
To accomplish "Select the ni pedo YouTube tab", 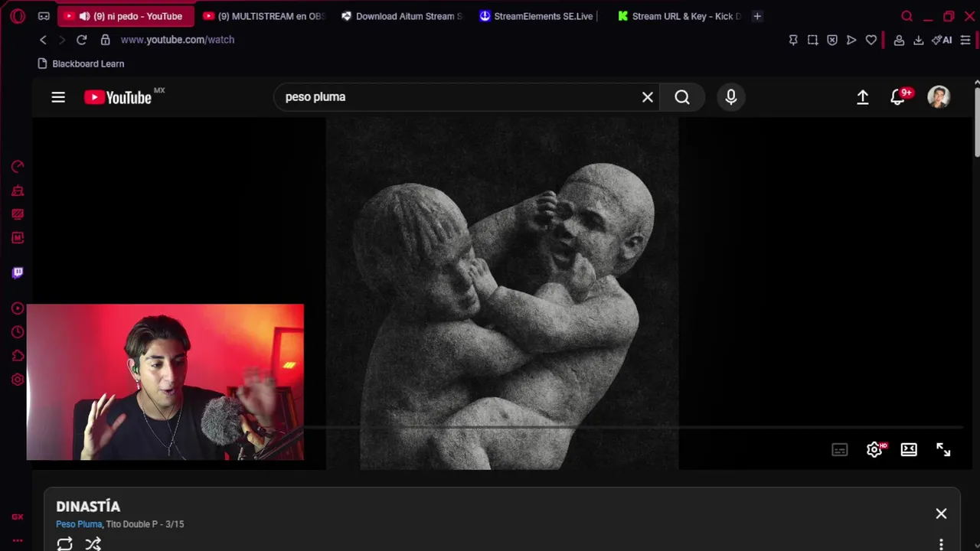I will coord(126,16).
